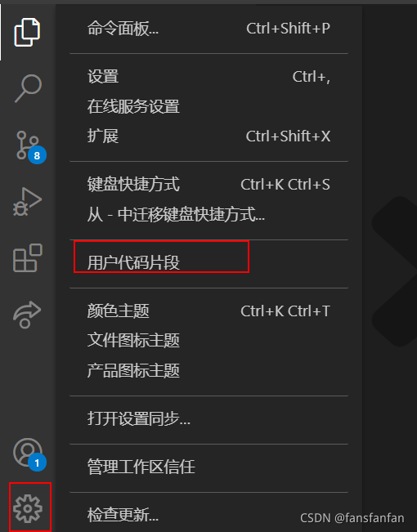Choose 设置 from the menu
Screen dimensions: 417x532
click(208, 77)
